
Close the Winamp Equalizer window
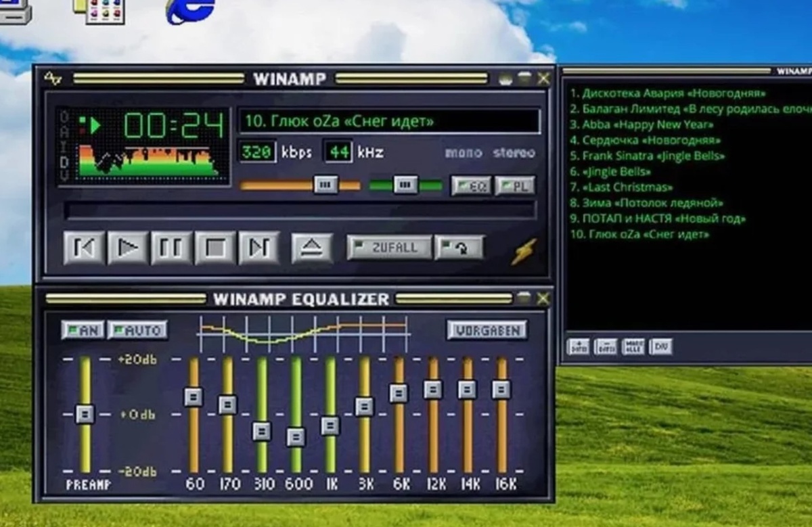(x=543, y=298)
